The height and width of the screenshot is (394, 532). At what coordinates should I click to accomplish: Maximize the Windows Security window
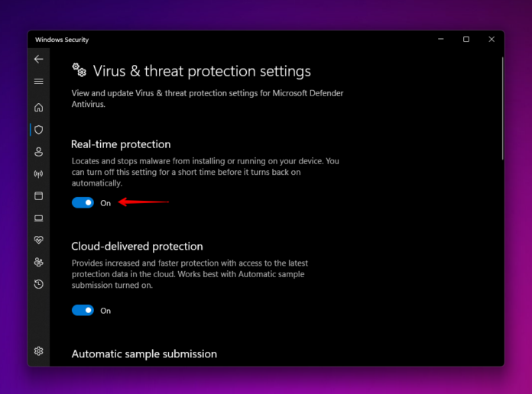(466, 39)
